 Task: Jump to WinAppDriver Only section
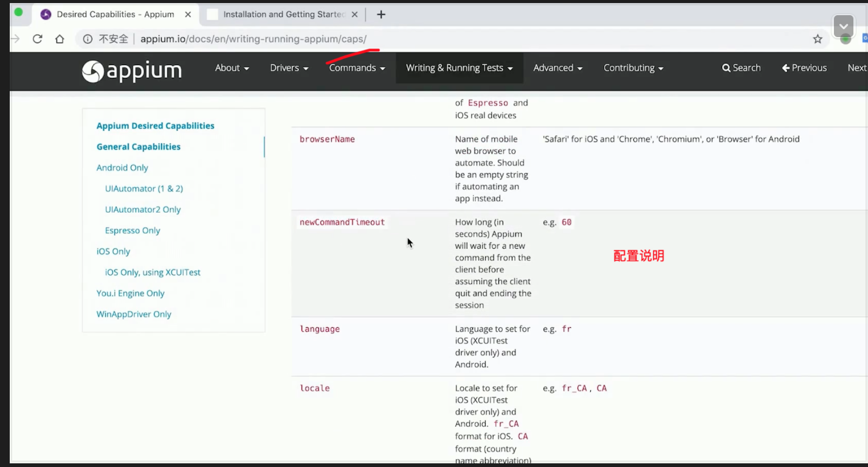[x=134, y=314]
